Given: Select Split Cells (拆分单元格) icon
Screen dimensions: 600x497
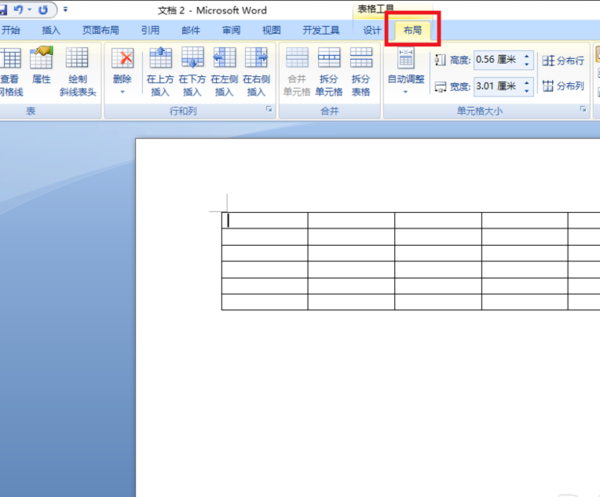Looking at the screenshot, I should pyautogui.click(x=329, y=71).
